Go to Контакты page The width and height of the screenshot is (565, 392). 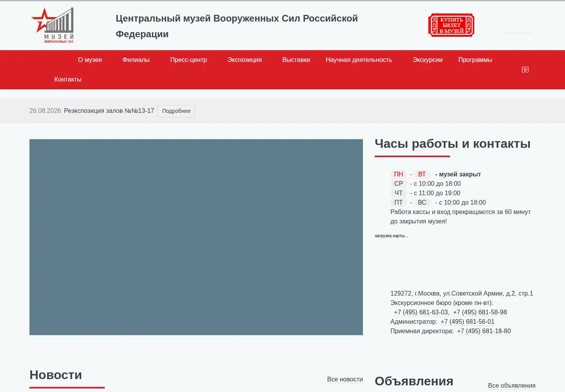(x=68, y=80)
